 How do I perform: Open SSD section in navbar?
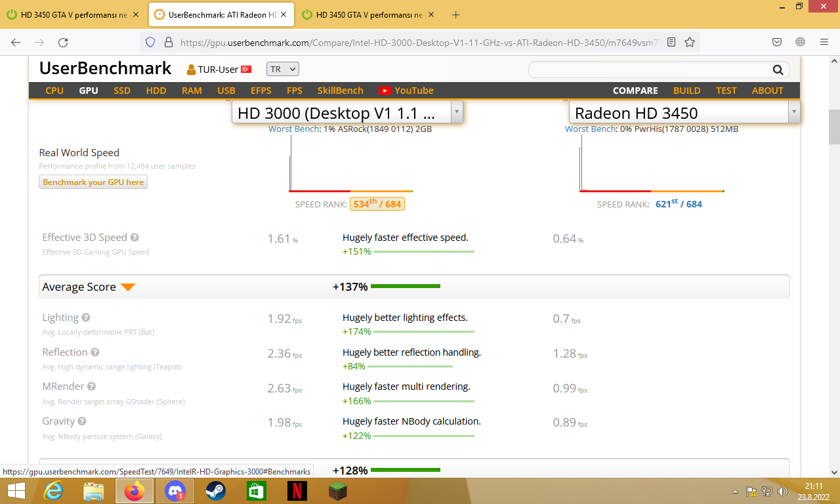coord(122,91)
